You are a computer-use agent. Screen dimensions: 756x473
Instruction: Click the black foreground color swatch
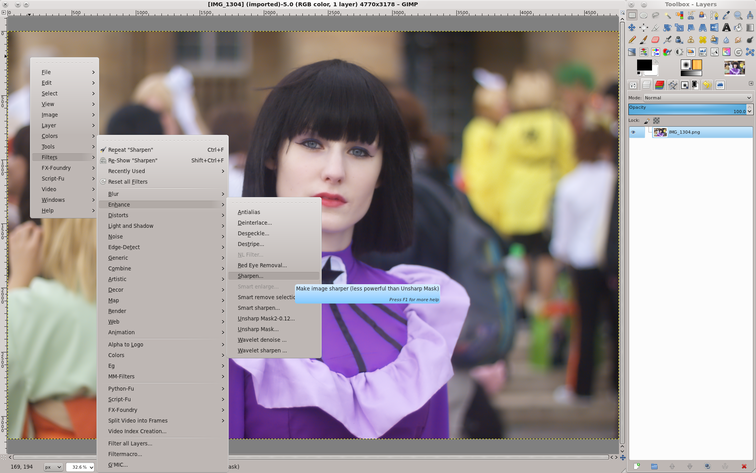[x=643, y=65]
